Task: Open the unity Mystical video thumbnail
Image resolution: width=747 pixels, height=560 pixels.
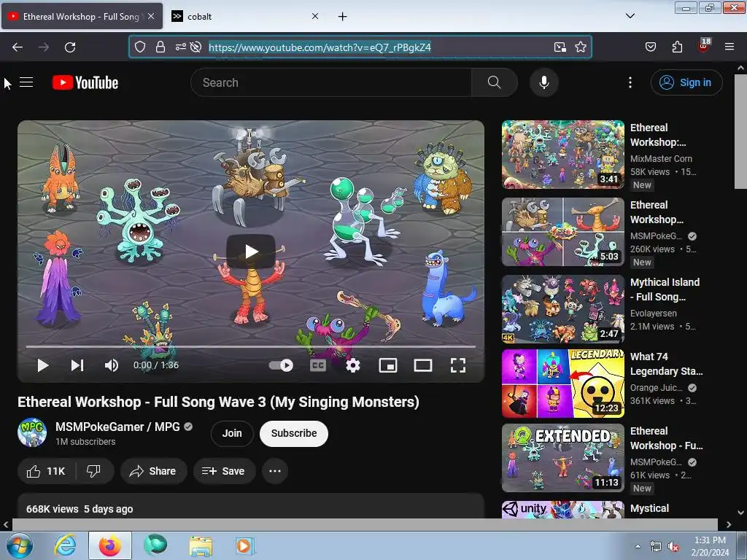Action: (562, 509)
